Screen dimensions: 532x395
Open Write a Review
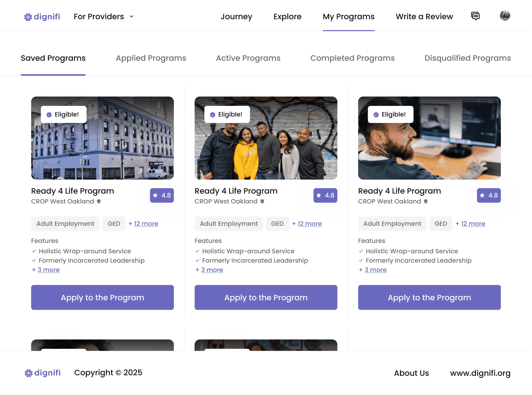click(424, 17)
